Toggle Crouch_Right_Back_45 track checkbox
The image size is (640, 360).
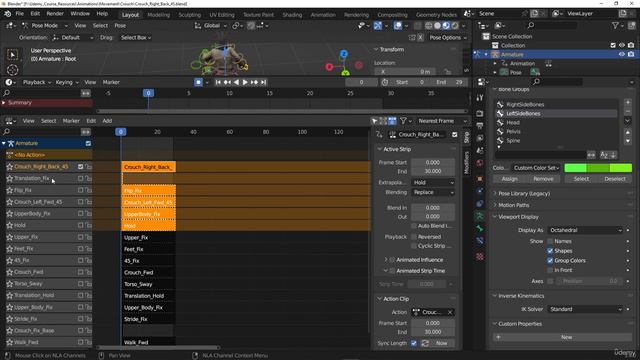[x=80, y=167]
